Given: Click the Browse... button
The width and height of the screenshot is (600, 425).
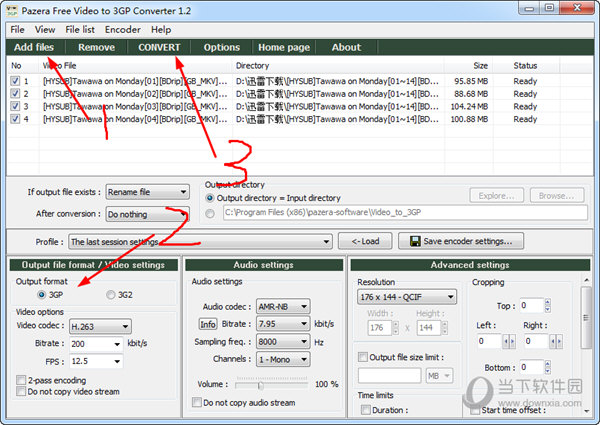Looking at the screenshot, I should 557,195.
